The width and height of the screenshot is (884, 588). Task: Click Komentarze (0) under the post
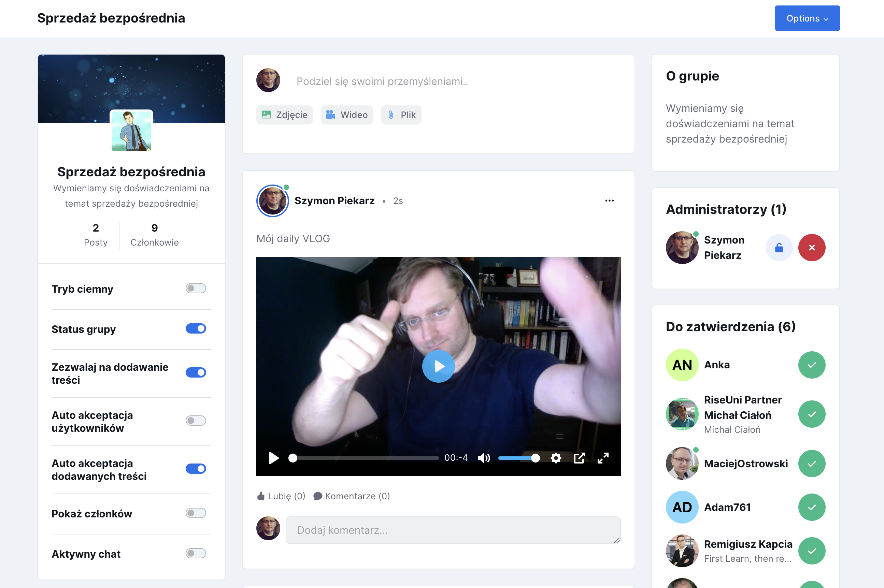point(352,496)
